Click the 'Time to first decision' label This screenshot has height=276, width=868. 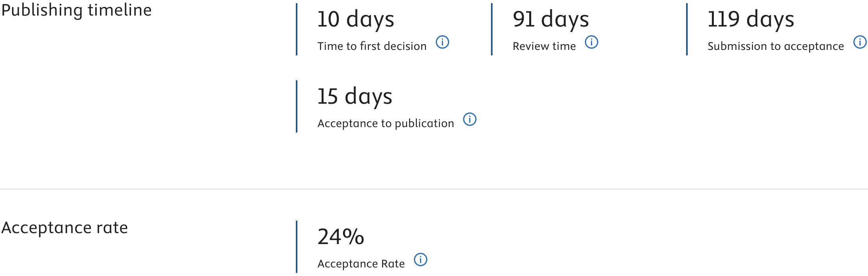coord(372,46)
